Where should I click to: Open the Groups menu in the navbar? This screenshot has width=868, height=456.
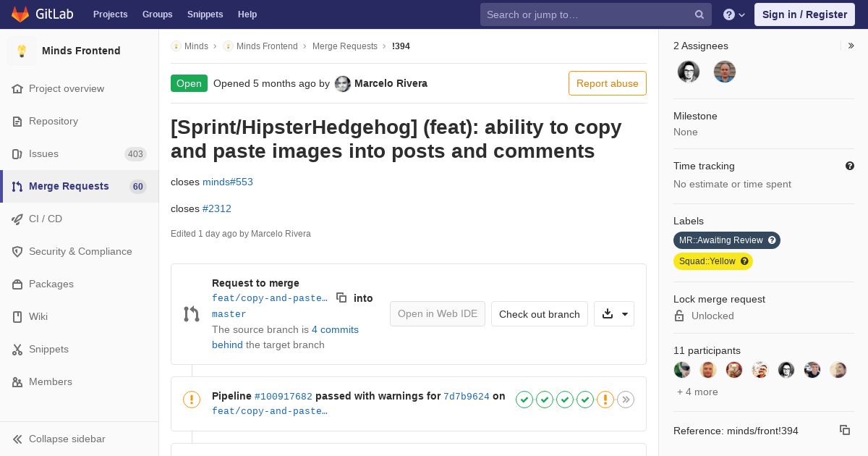pyautogui.click(x=157, y=14)
